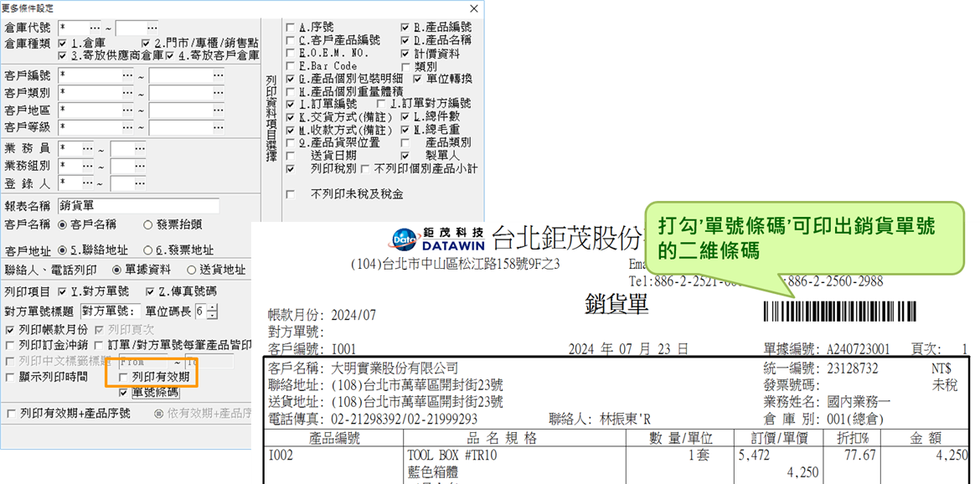Image resolution: width=980 pixels, height=484 pixels.
Task: Select 6.發票地址 radio option
Action: pos(148,250)
